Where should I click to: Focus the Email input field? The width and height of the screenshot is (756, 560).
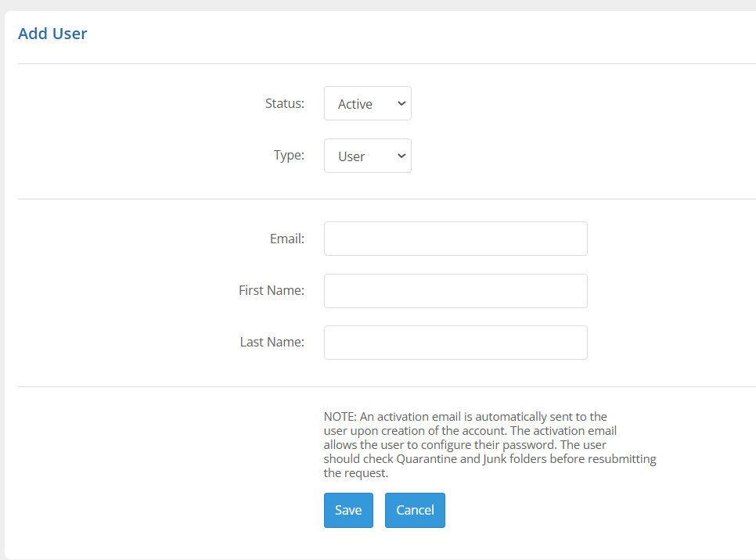tap(455, 239)
